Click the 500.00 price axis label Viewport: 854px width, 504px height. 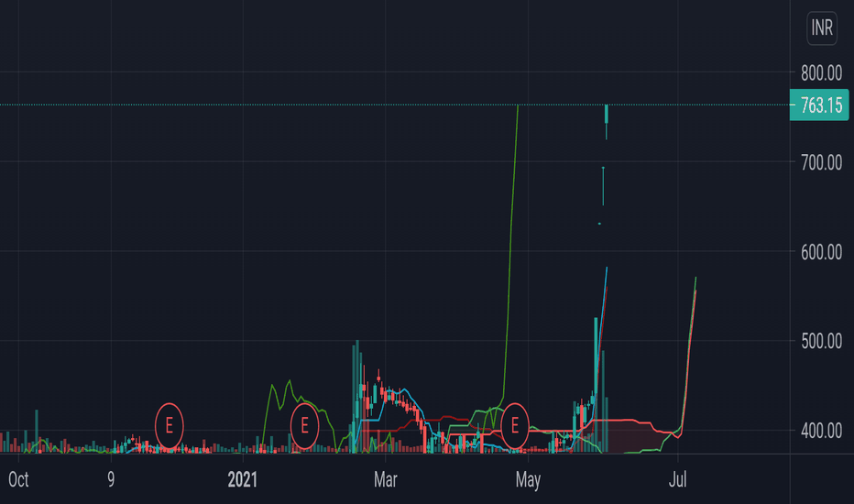[x=821, y=341]
